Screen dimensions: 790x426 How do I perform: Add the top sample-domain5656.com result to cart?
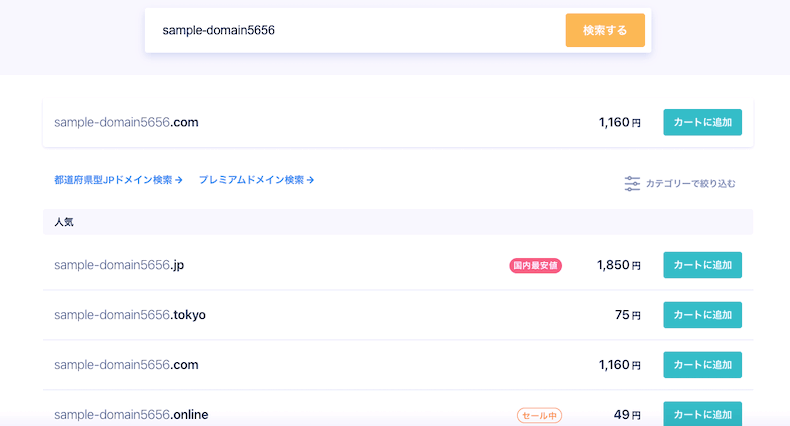702,122
